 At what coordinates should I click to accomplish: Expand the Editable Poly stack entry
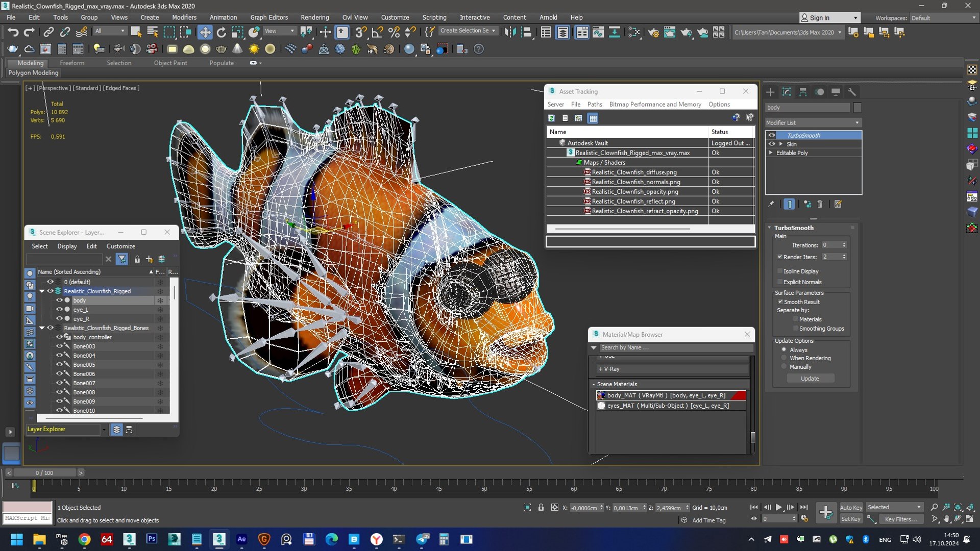771,153
